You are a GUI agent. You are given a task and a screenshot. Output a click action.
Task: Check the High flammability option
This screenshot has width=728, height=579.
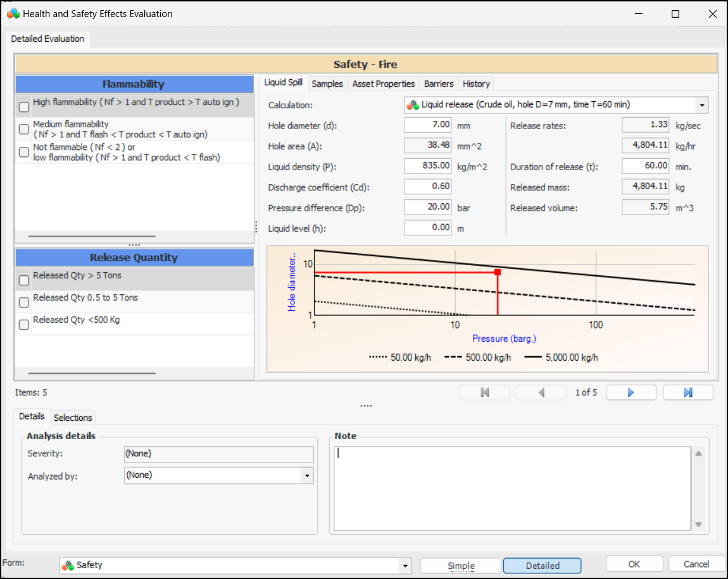pyautogui.click(x=24, y=107)
